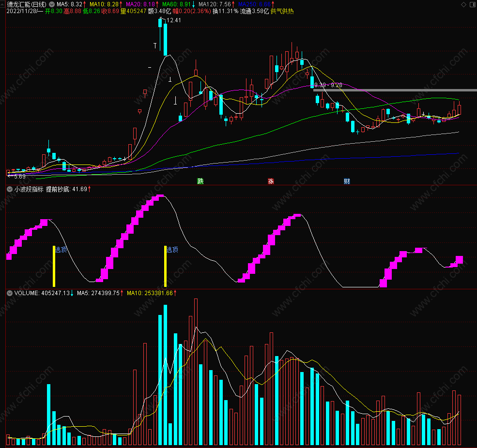Click the second 逃顶 signal label
This screenshot has width=477, height=448.
click(x=172, y=250)
